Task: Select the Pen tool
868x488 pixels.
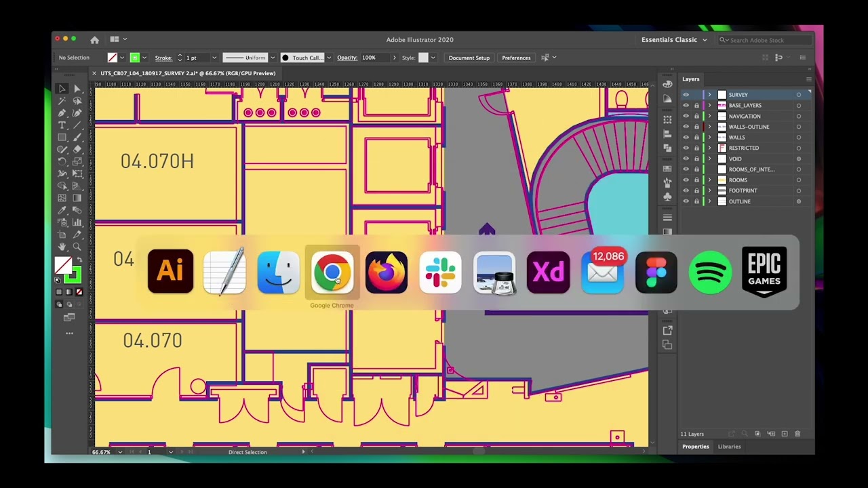Action: [x=62, y=113]
